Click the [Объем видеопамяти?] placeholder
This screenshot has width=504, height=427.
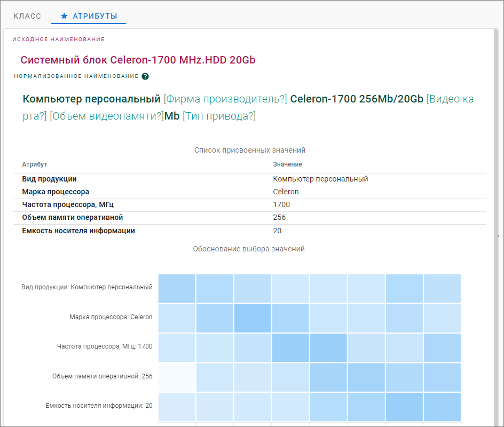pyautogui.click(x=107, y=116)
